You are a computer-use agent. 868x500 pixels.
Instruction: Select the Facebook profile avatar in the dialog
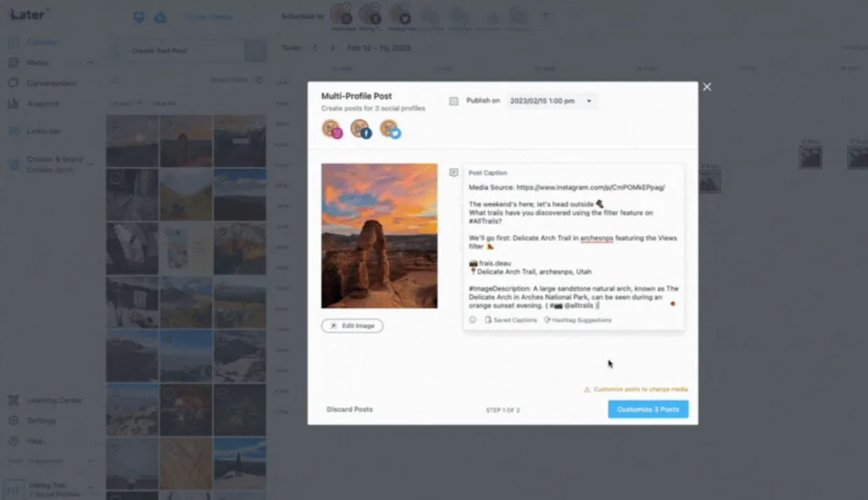(361, 129)
